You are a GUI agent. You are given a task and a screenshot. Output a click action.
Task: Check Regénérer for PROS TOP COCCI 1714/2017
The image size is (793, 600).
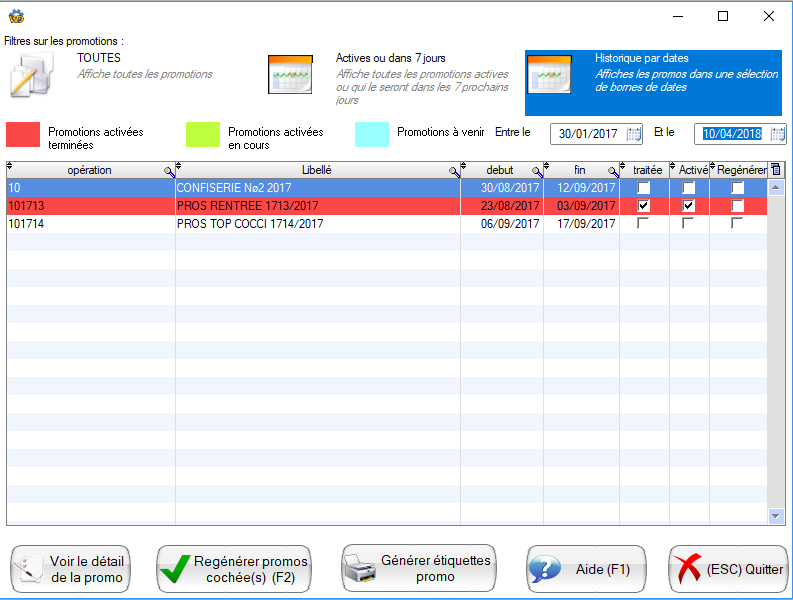coord(737,223)
